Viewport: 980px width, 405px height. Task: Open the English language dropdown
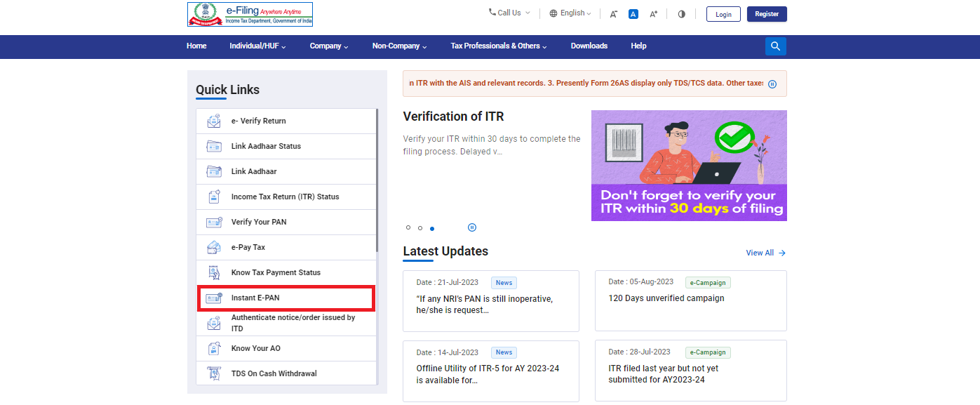coord(570,13)
